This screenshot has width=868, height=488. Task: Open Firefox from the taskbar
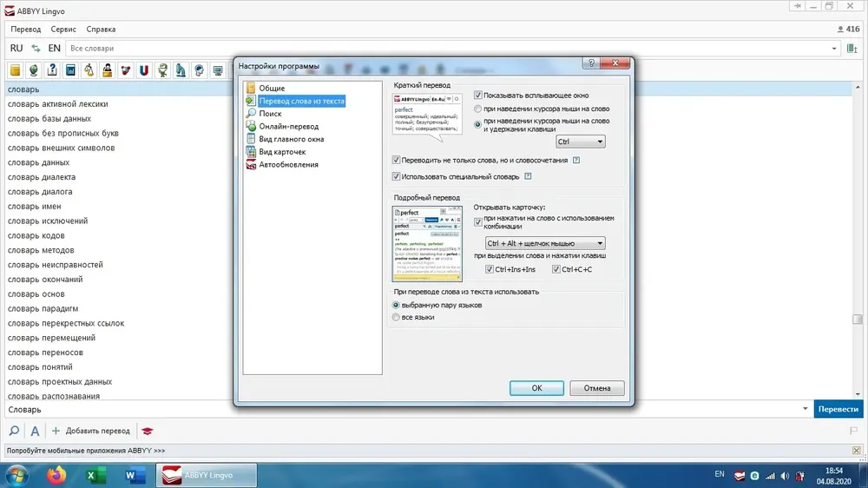(56, 475)
